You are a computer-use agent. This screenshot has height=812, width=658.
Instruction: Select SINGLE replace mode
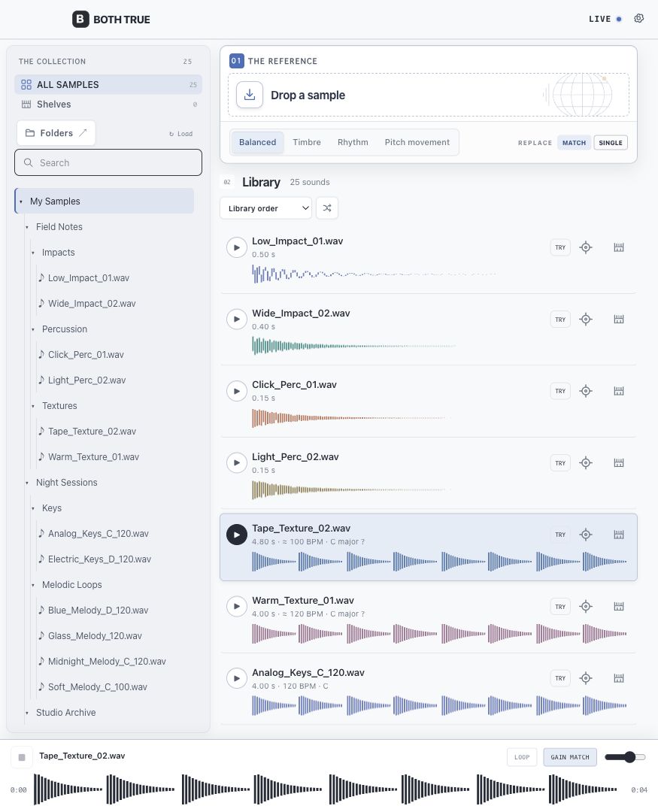(611, 143)
